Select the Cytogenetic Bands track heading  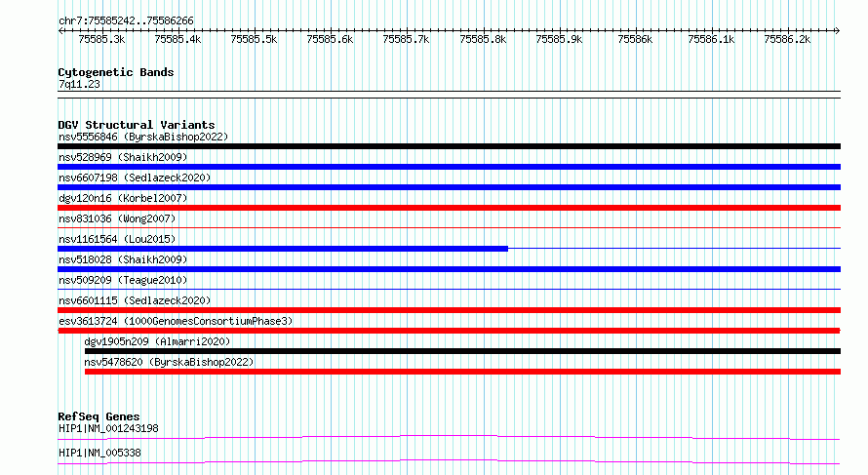[116, 72]
